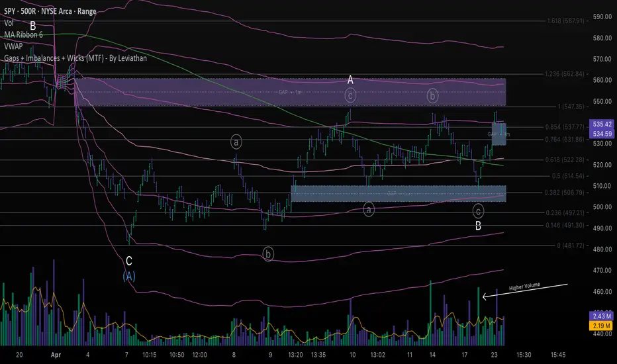Select the MA Ribbon 6 indicator legend
617x364 pixels.
23,34
